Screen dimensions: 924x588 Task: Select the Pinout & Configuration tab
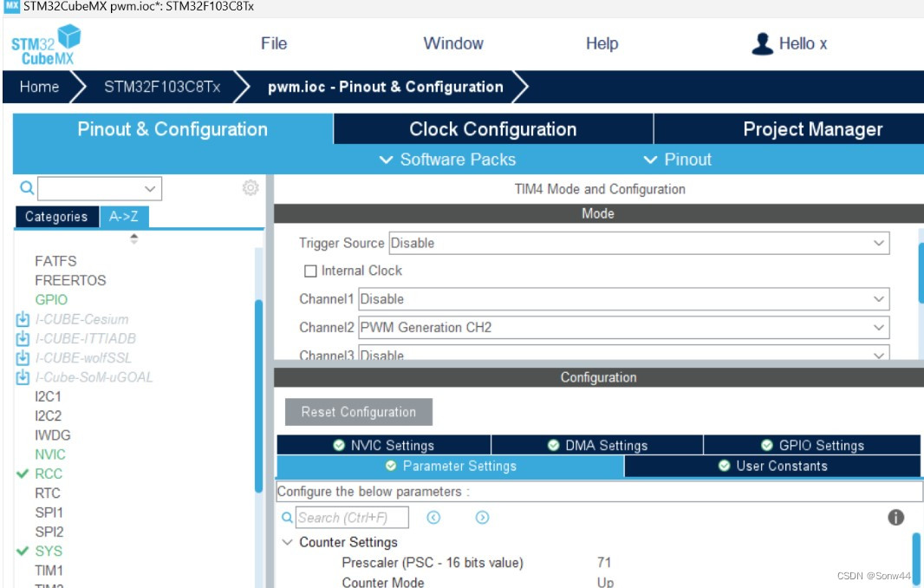172,128
